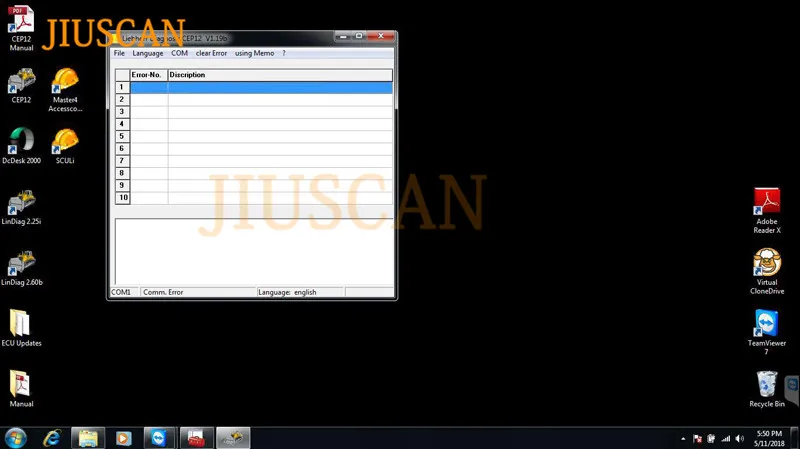Open Virtual CloneDrive shortcut
Screen dimensions: 800x449
[x=767, y=271]
